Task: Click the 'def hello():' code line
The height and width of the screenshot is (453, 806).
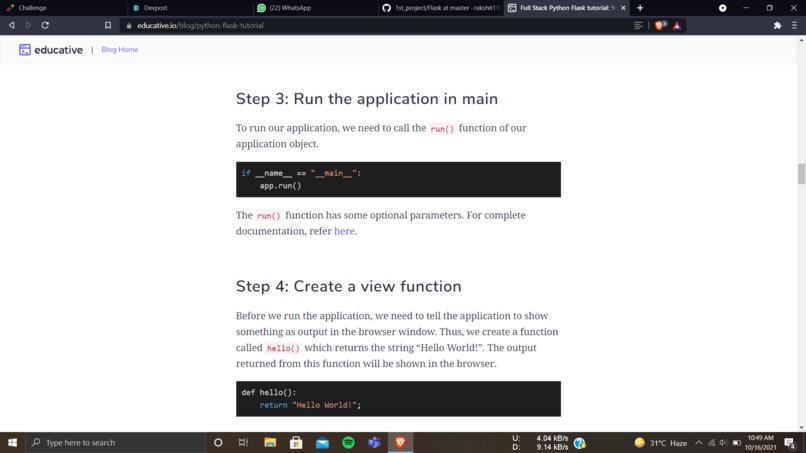Action: click(x=269, y=392)
